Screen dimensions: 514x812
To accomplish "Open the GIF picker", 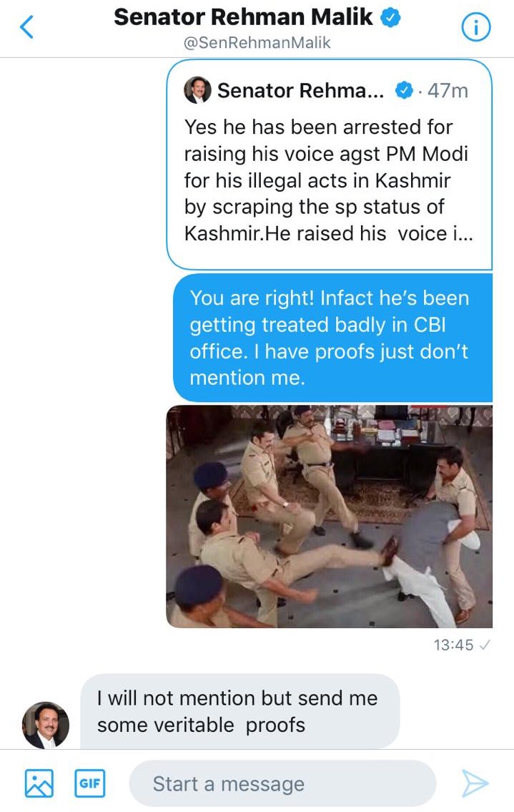I will [x=90, y=783].
